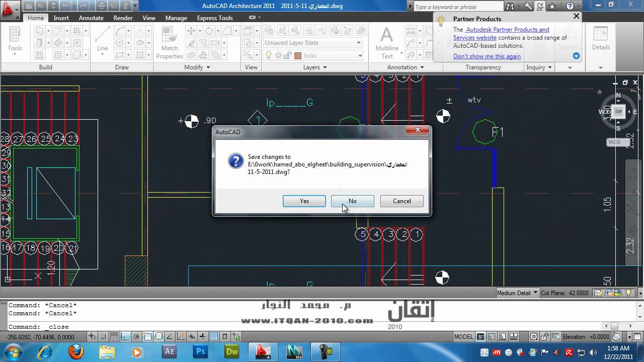Close the Partner Products notification

coord(577,16)
